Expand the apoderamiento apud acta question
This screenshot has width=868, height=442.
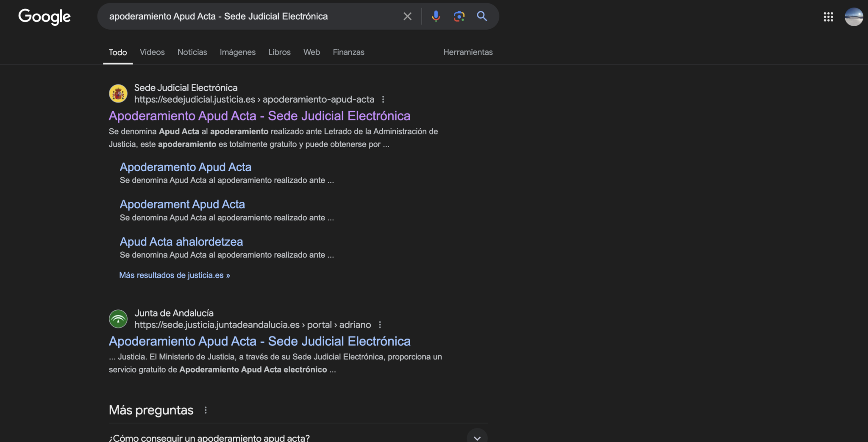click(x=477, y=437)
